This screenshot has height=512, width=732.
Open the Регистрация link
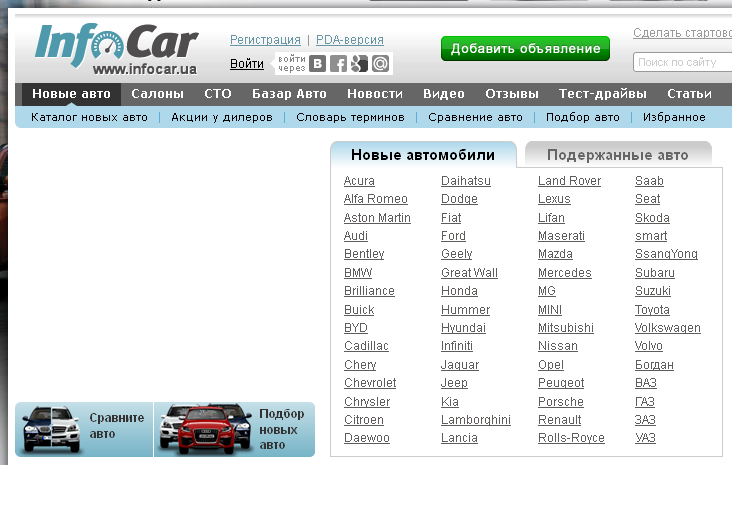[265, 40]
